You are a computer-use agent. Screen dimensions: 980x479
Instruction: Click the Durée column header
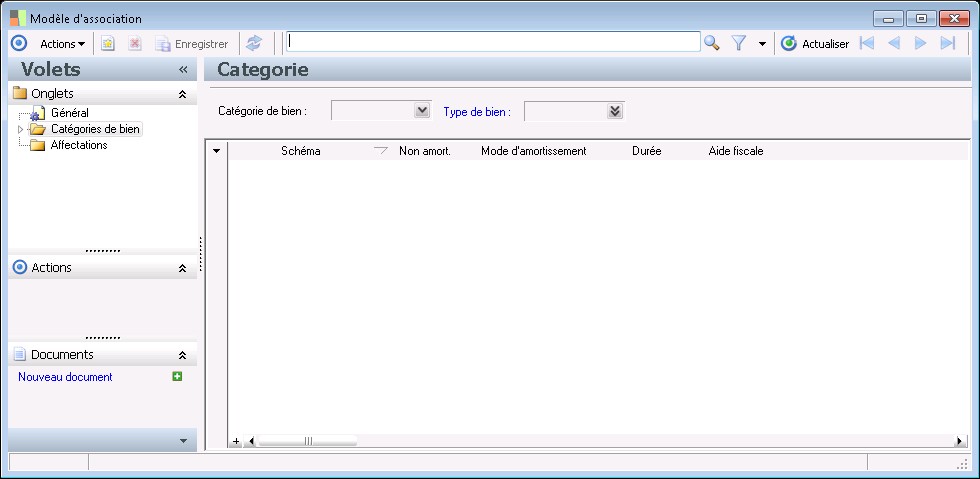(647, 151)
